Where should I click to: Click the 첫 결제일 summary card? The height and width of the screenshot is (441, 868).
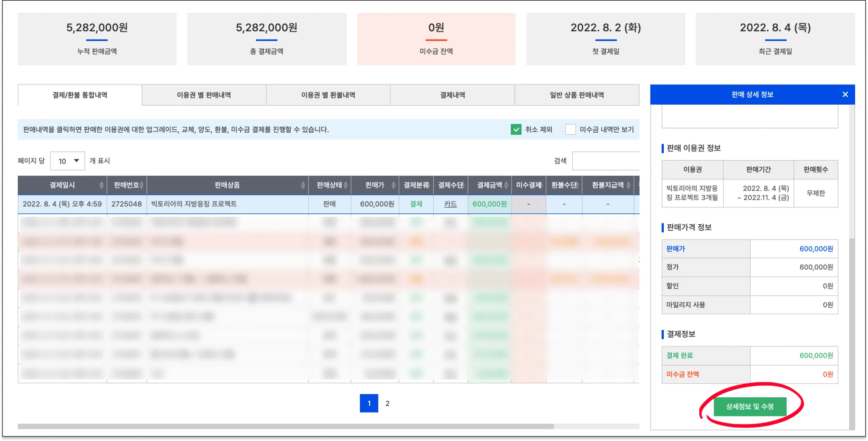[606, 39]
